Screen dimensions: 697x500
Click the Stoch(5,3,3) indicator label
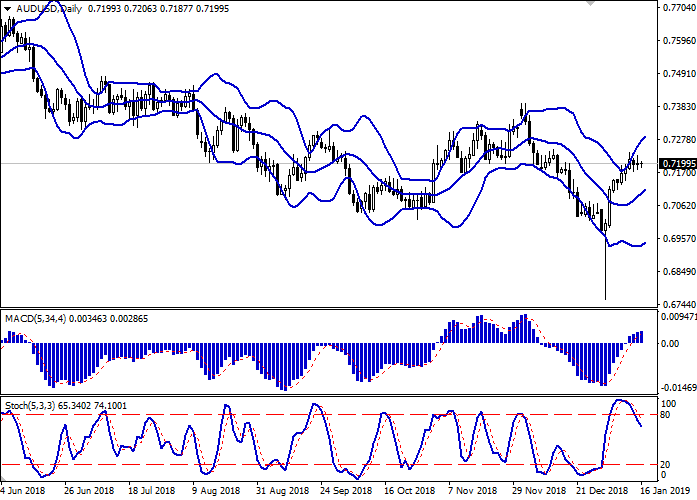pos(30,406)
